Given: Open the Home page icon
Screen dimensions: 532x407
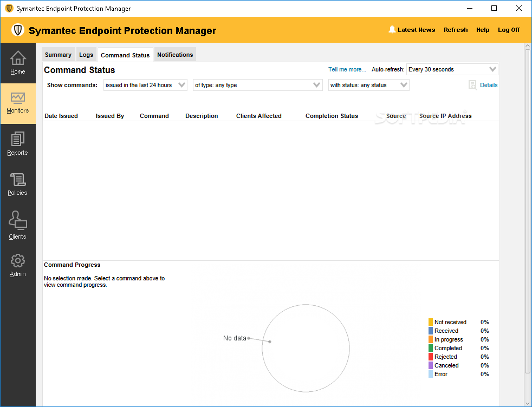Looking at the screenshot, I should point(18,58).
